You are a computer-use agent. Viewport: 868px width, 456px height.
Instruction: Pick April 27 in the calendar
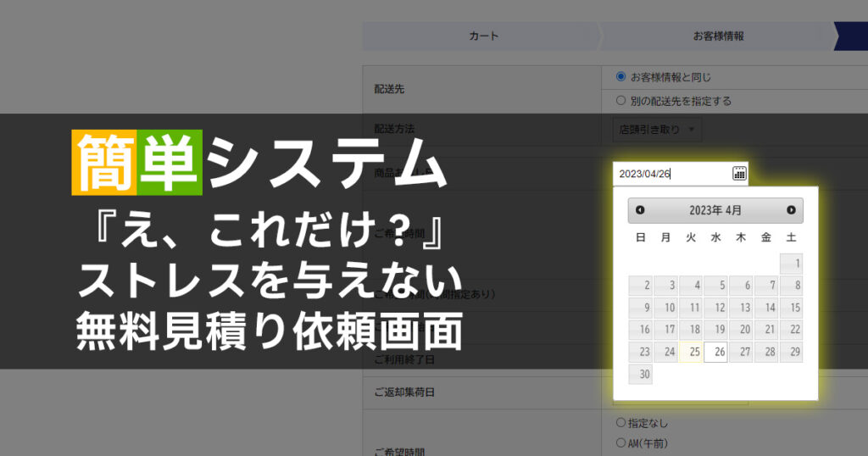coord(741,352)
